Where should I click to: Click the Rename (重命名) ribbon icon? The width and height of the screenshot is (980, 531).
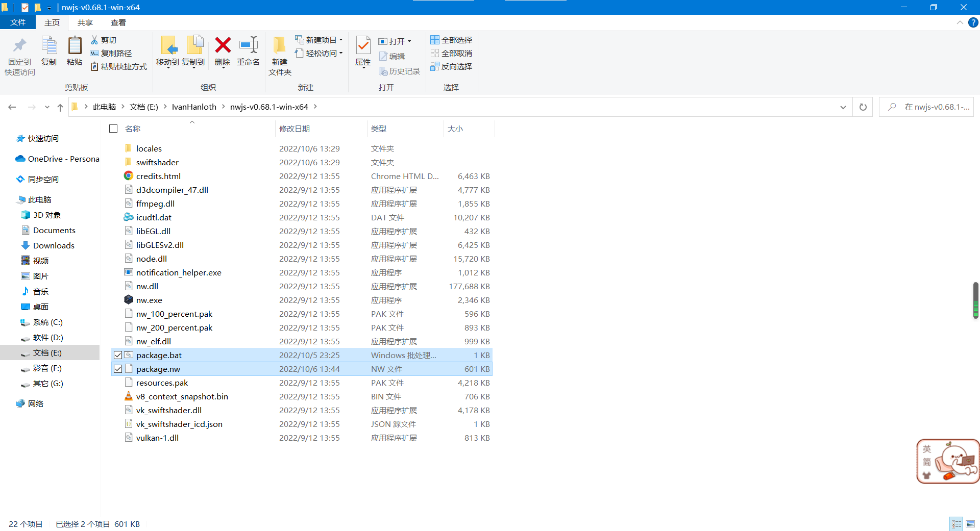(248, 46)
